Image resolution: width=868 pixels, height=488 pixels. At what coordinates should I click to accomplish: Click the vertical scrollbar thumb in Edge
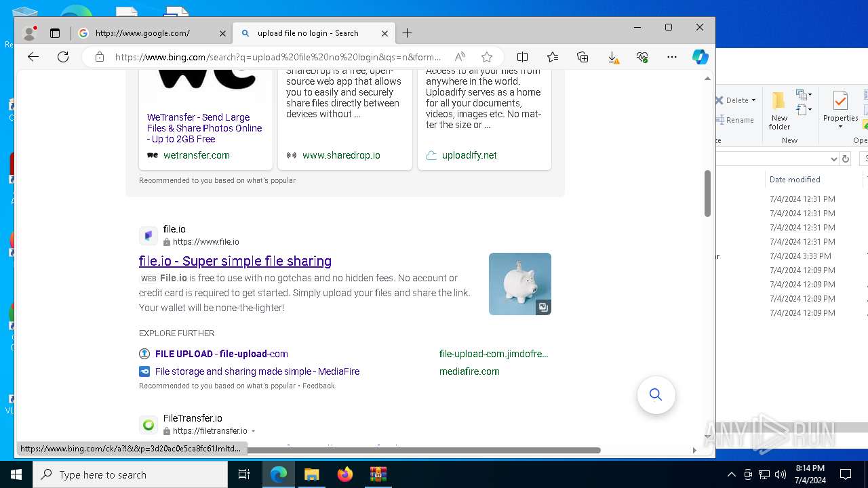[707, 193]
